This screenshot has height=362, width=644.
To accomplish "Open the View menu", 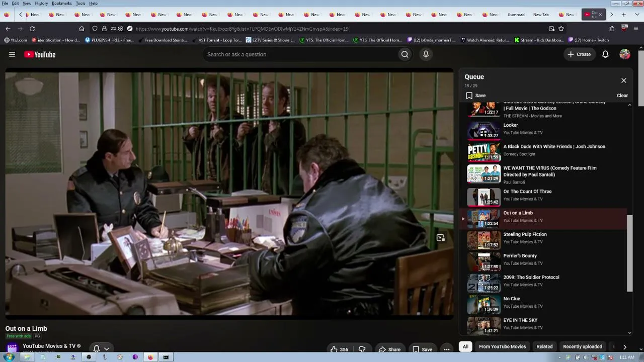I will pos(27,4).
